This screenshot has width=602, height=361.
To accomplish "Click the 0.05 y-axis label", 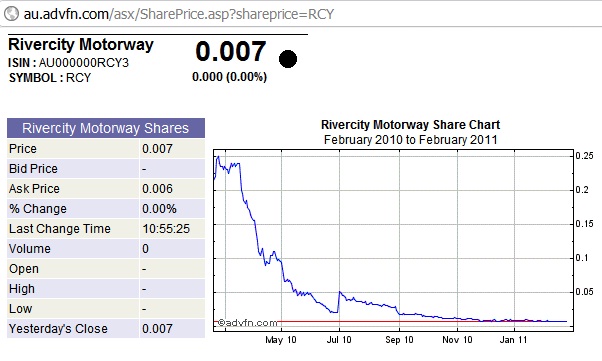I will 584,292.
